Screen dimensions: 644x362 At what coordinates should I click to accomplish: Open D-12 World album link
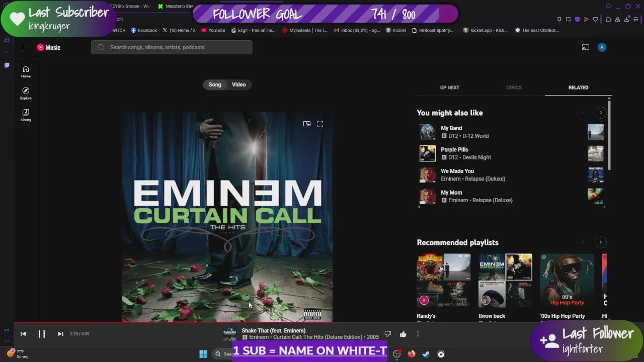pyautogui.click(x=475, y=136)
